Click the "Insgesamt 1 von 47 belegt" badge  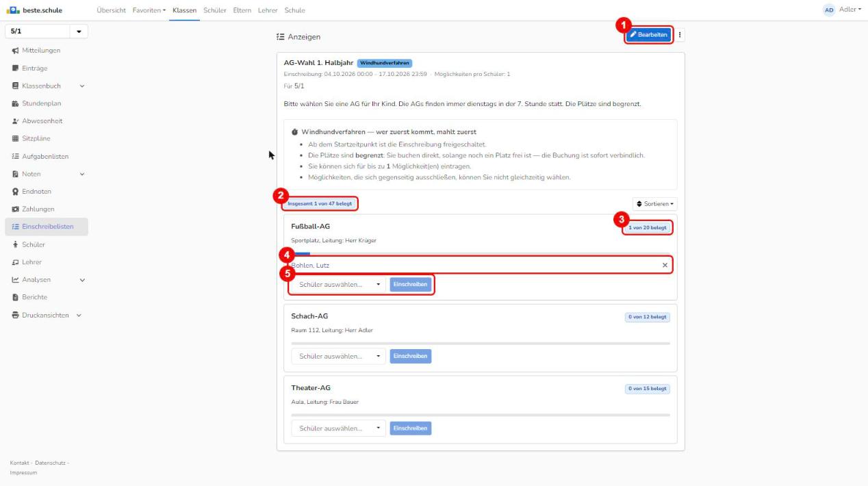320,204
